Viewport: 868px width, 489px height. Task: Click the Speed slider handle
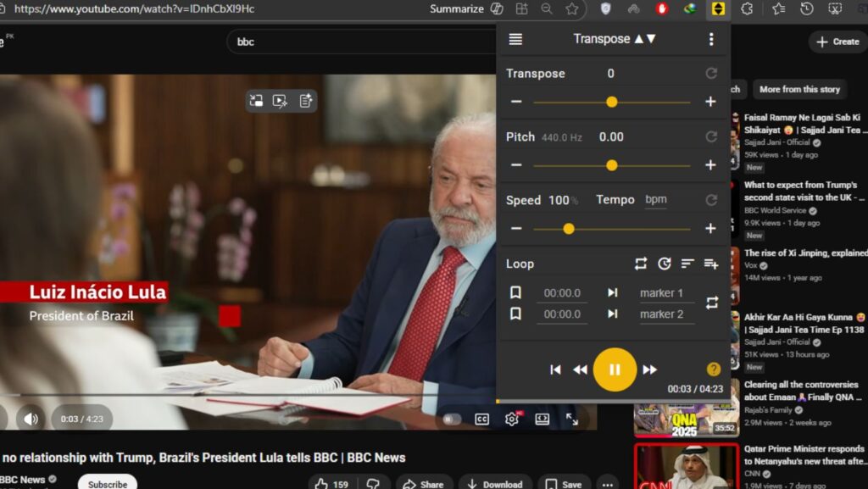(x=569, y=229)
